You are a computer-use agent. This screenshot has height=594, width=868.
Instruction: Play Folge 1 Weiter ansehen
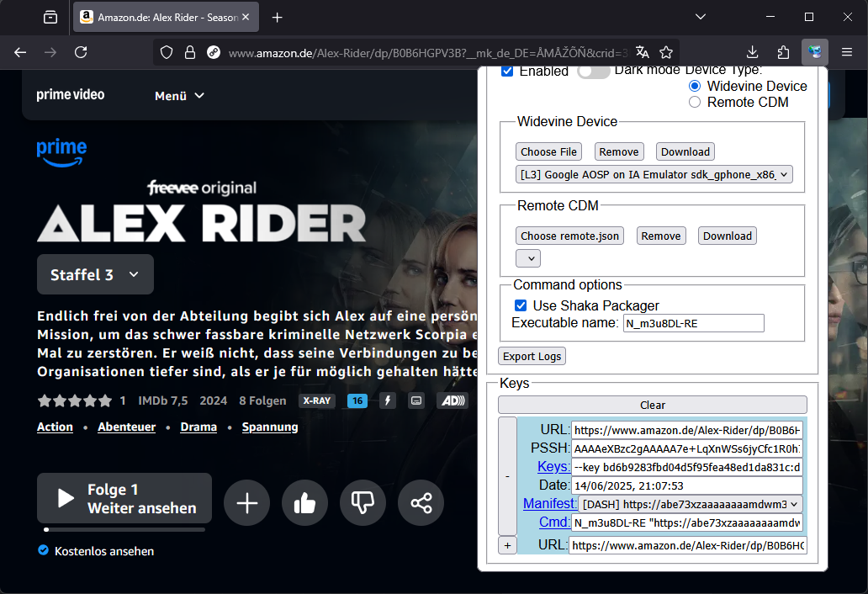124,498
